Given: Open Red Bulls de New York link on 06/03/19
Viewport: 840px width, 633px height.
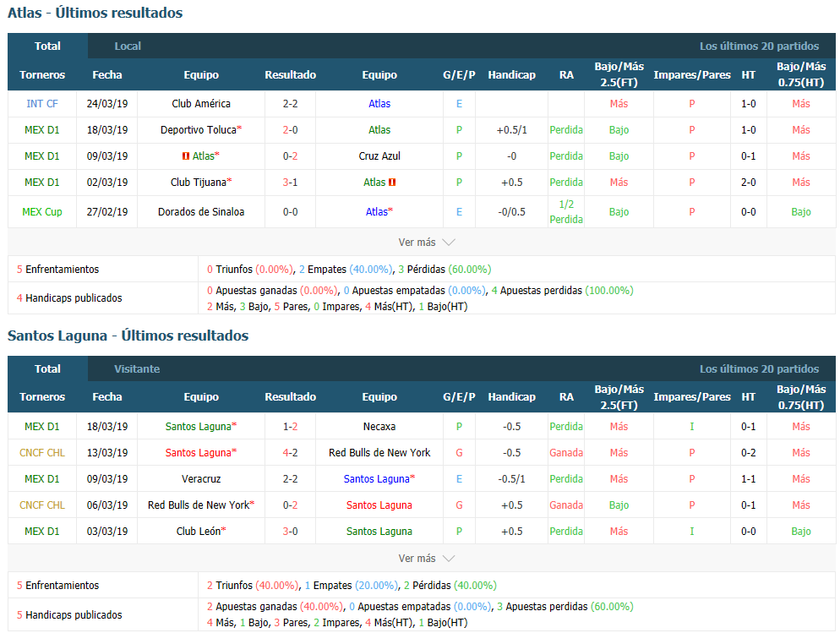Looking at the screenshot, I should click(x=199, y=505).
